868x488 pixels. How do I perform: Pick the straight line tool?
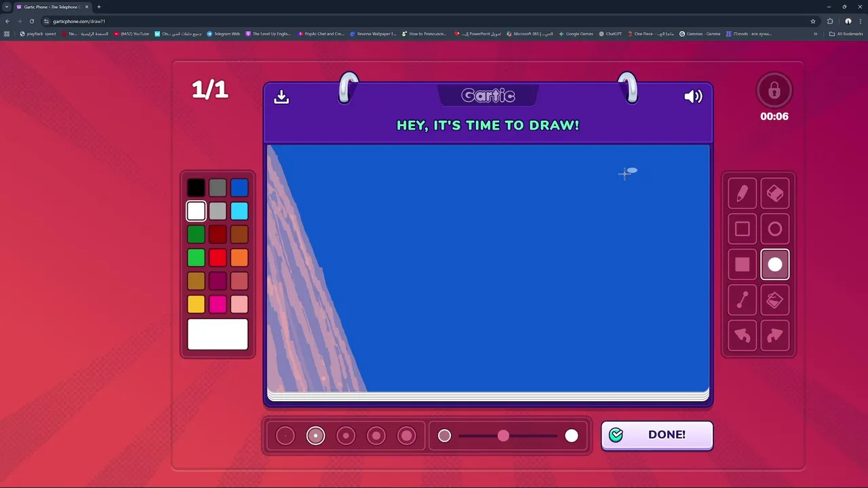tap(742, 300)
